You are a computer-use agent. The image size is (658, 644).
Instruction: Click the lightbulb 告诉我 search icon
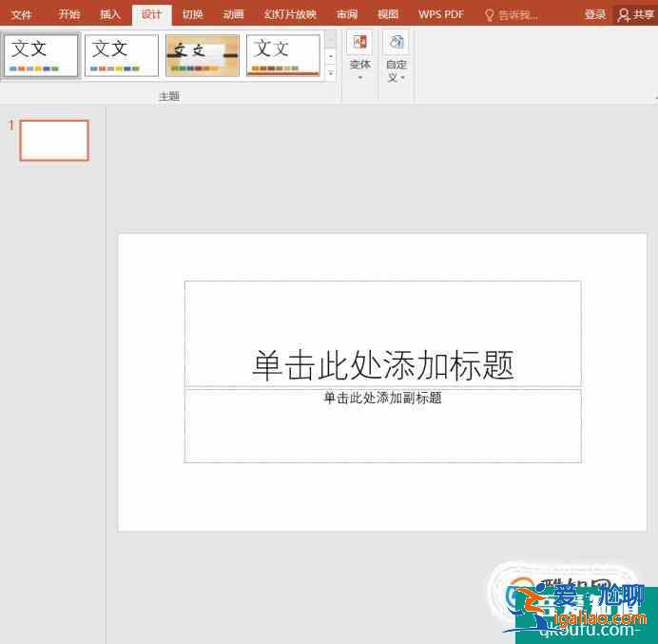[x=490, y=15]
